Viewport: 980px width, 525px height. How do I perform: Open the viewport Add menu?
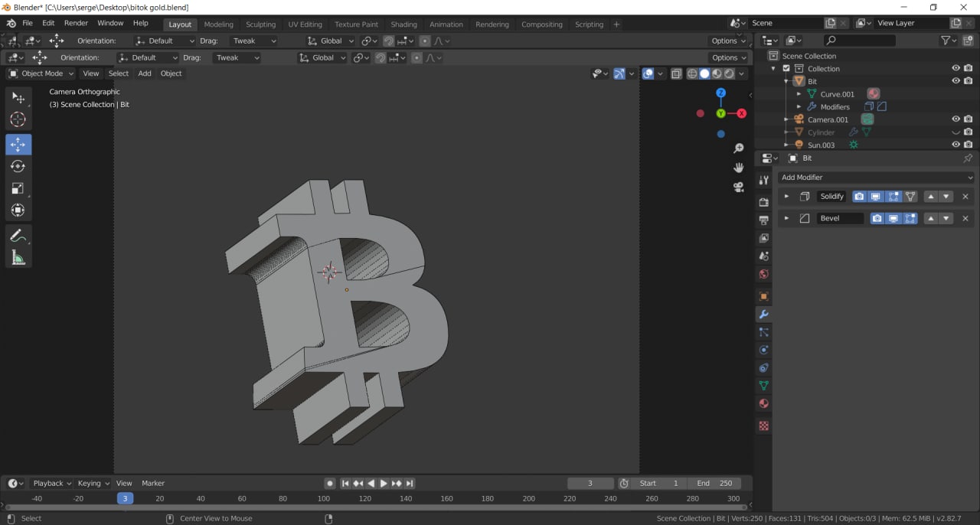(x=145, y=73)
